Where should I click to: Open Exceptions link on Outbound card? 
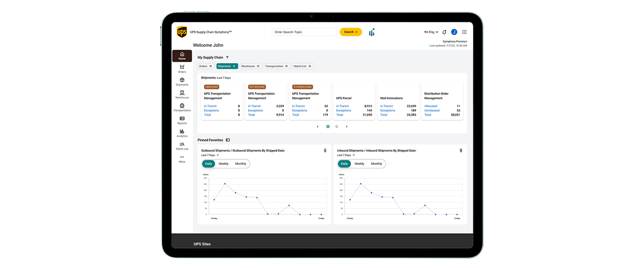tap(255, 110)
